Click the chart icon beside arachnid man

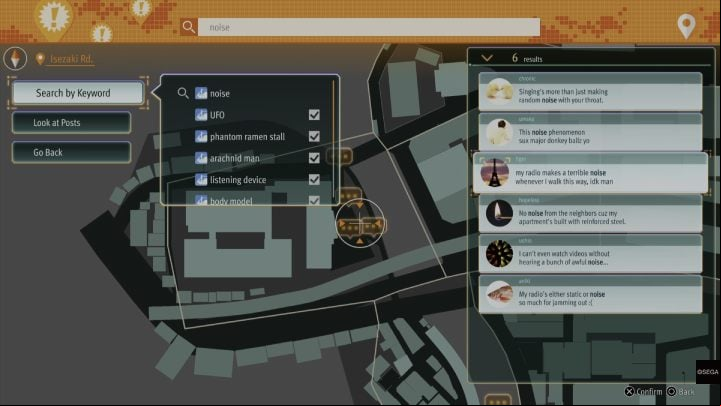(201, 158)
